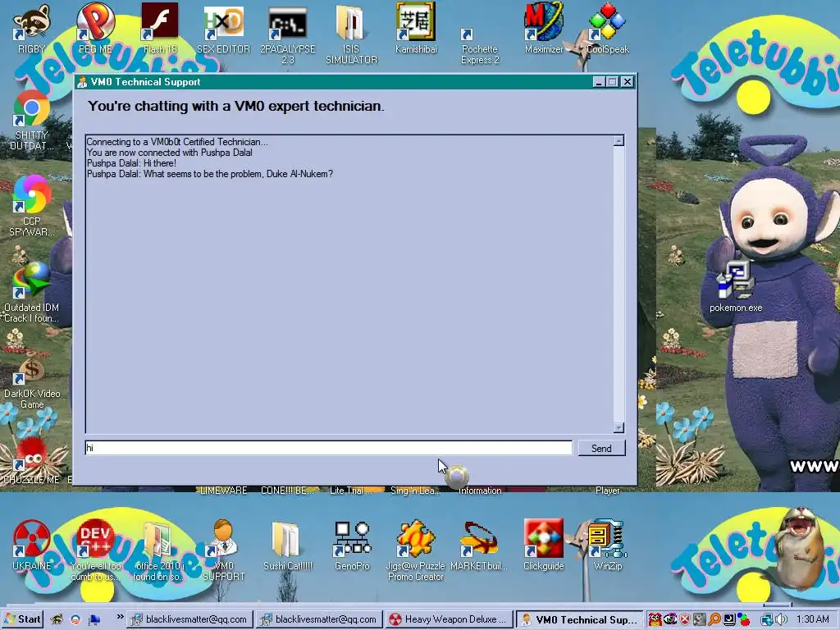The image size is (840, 630).
Task: Click the VM0 Technical Support title bar
Action: click(x=332, y=82)
